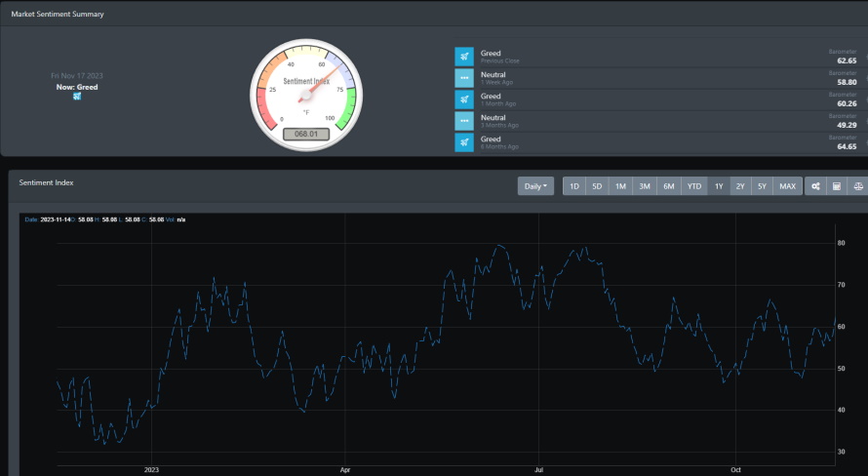Click barometer value 64.65
The width and height of the screenshot is (868, 476).
click(847, 147)
